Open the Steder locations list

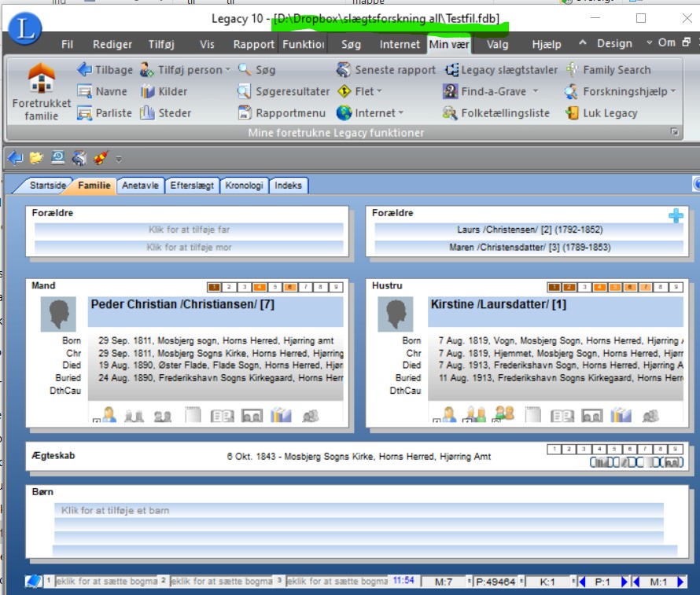[x=166, y=113]
